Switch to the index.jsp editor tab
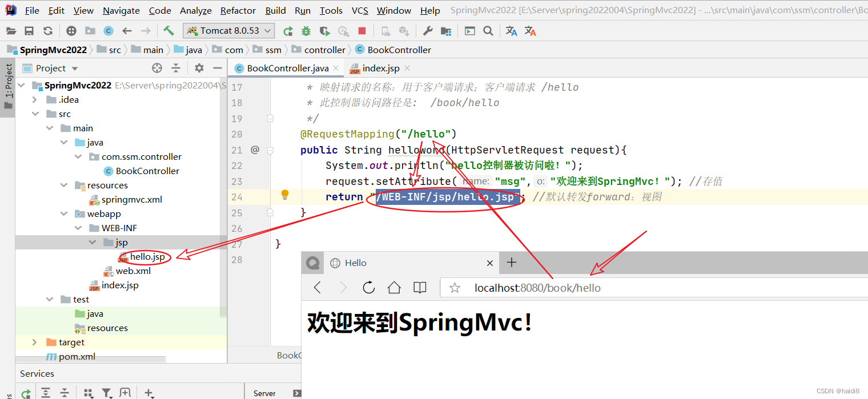 (x=381, y=68)
